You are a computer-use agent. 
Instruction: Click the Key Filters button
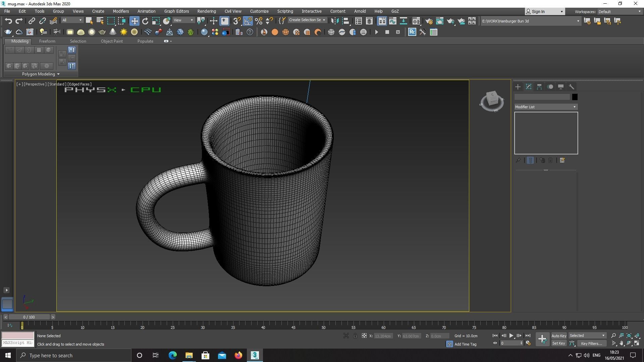(592, 344)
